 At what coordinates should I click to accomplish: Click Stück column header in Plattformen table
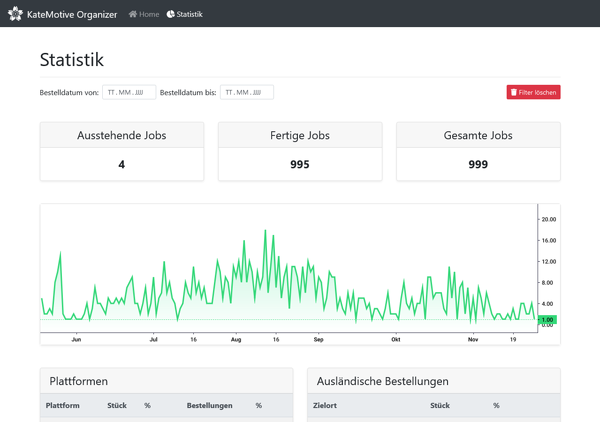tap(117, 405)
